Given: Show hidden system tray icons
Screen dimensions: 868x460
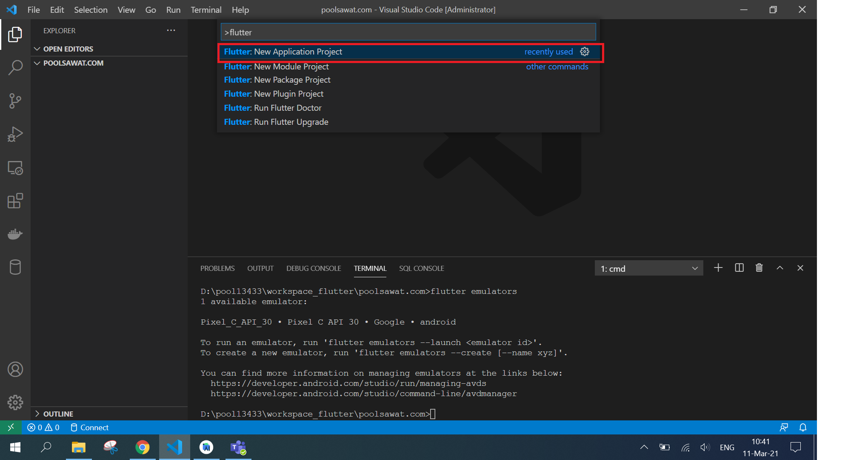Looking at the screenshot, I should 644,447.
